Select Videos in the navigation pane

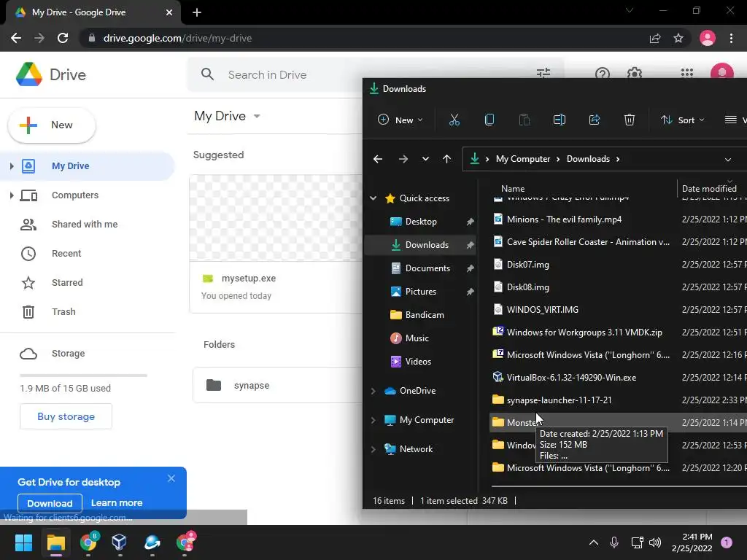(x=418, y=362)
